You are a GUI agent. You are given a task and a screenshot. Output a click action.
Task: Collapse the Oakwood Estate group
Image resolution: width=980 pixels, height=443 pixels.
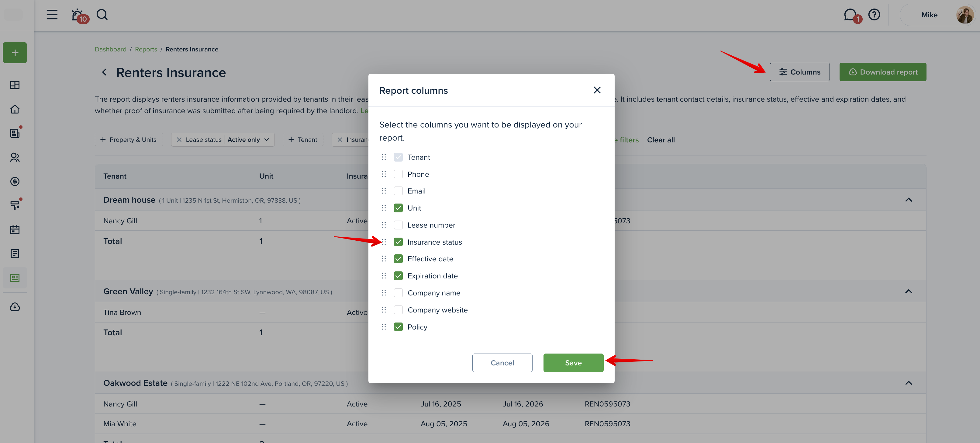[x=909, y=383]
